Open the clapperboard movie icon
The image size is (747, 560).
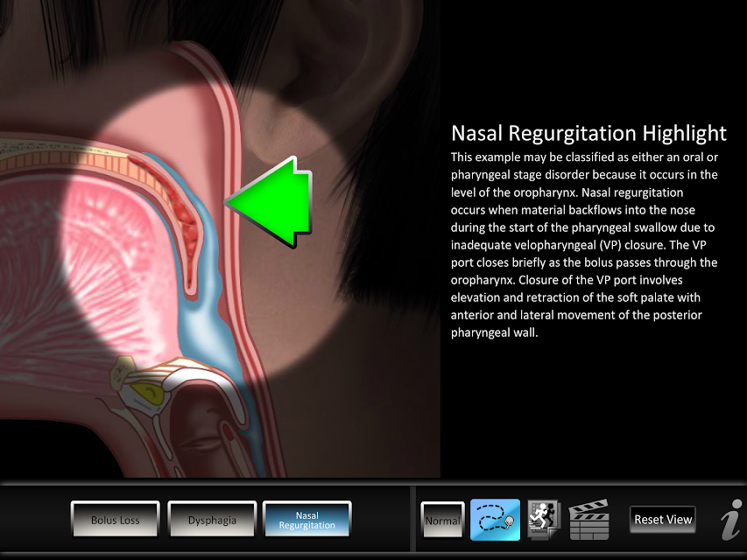588,520
